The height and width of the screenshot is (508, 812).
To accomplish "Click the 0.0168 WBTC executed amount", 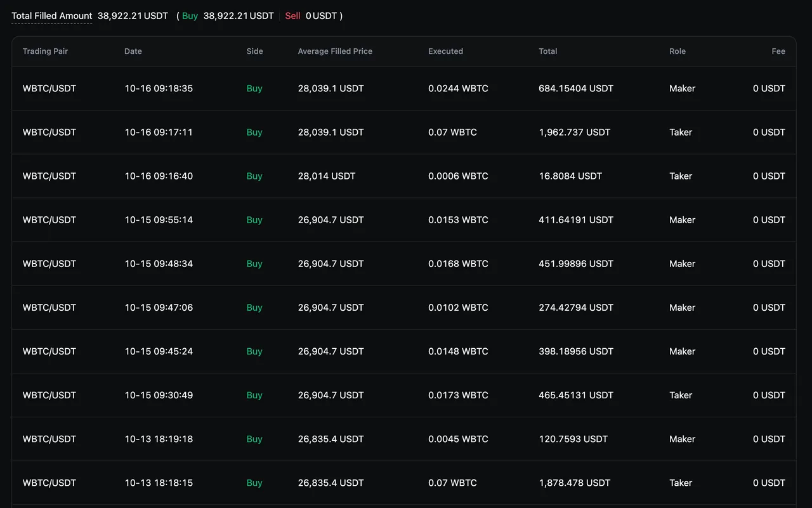I will (458, 264).
